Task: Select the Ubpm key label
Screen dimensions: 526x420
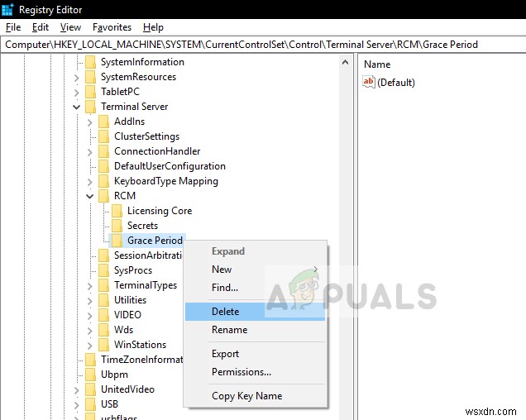Action: pos(114,375)
